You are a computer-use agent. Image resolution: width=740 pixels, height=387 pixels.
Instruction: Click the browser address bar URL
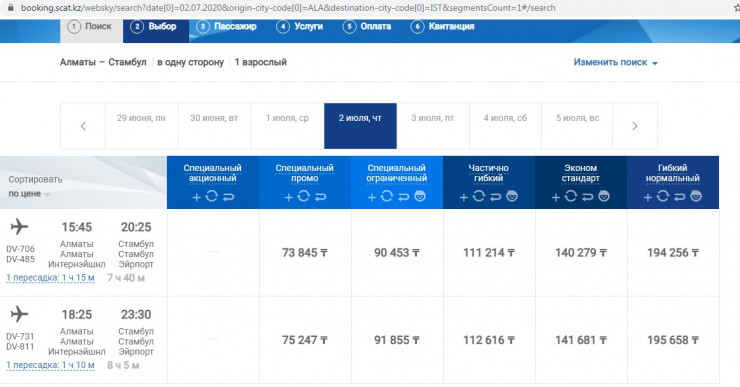(x=288, y=8)
